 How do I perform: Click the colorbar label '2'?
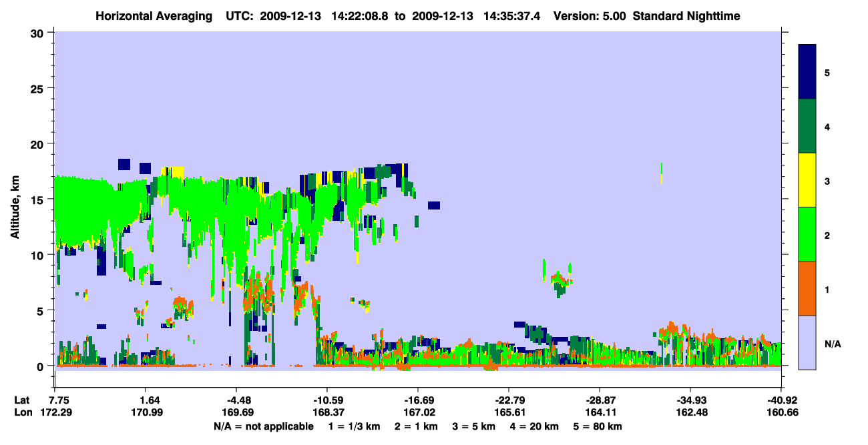pos(827,235)
